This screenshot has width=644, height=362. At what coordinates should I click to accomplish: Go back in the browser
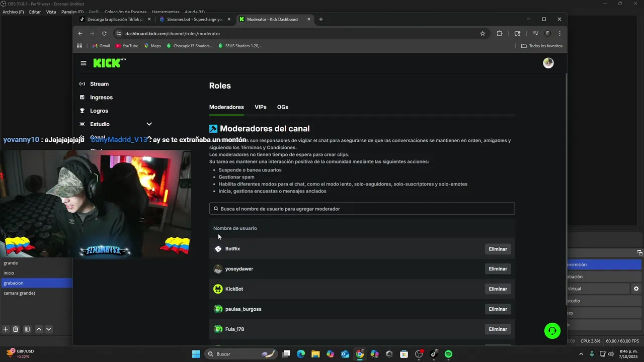pos(80,34)
